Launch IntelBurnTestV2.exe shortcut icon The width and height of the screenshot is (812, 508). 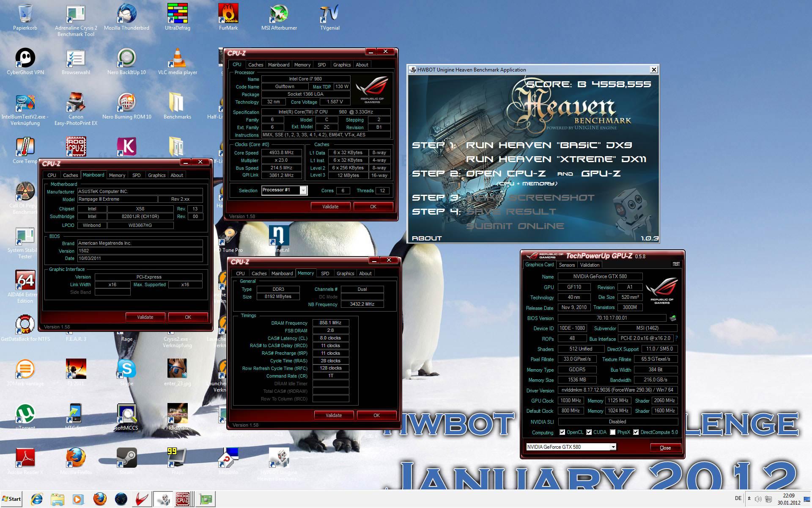[x=25, y=102]
